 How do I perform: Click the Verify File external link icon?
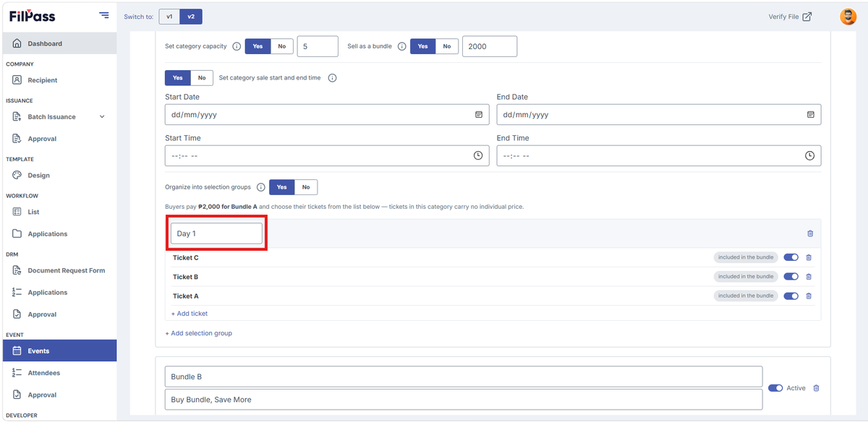pyautogui.click(x=807, y=17)
